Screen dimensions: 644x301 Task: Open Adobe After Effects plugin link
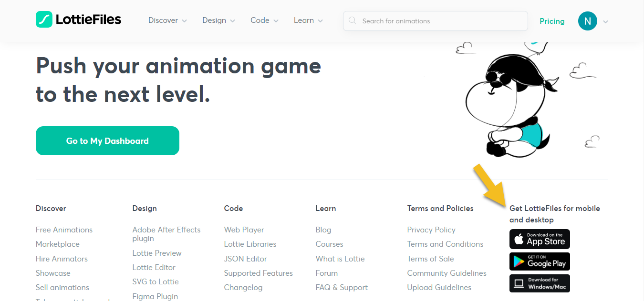click(x=166, y=234)
